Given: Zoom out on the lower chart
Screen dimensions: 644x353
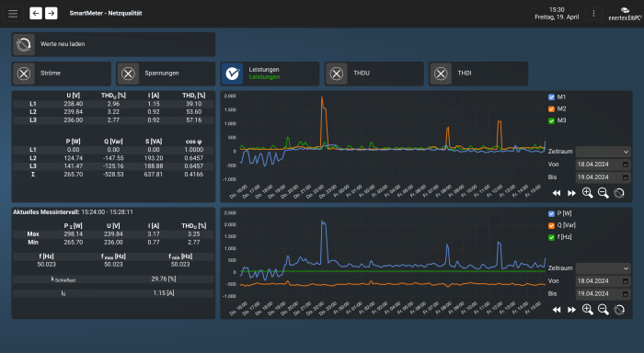Looking at the screenshot, I should tap(603, 310).
